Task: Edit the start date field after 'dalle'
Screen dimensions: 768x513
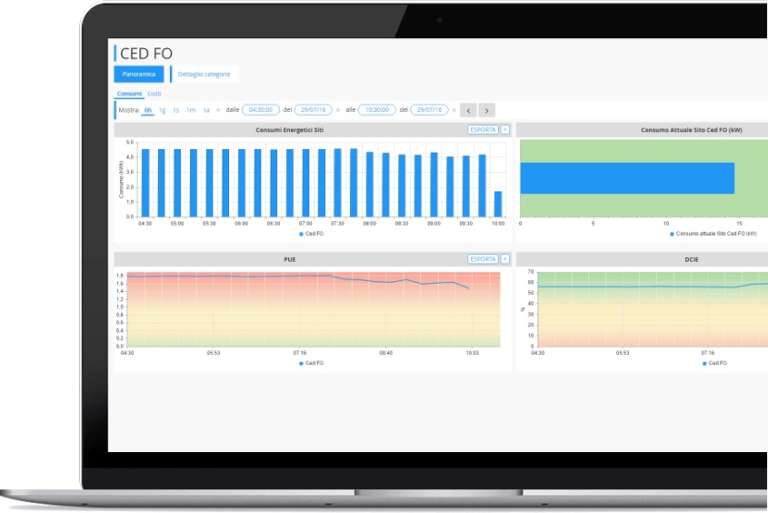Action: pyautogui.click(x=313, y=110)
